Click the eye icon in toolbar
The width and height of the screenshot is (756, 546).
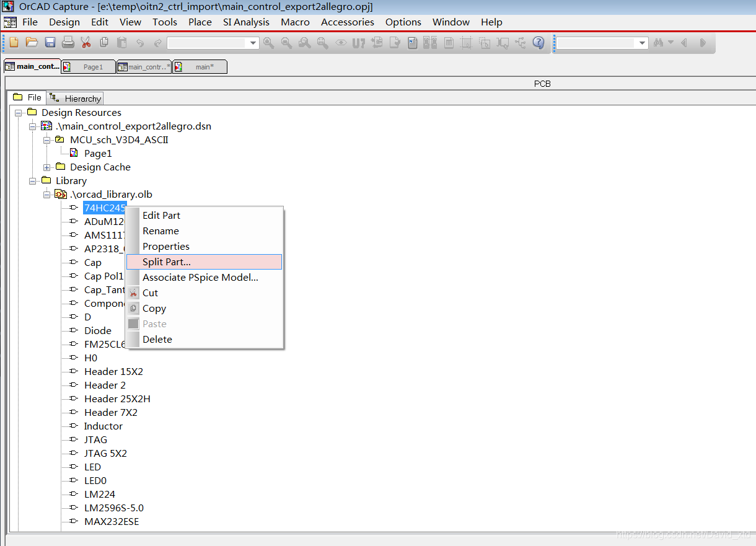click(x=341, y=43)
